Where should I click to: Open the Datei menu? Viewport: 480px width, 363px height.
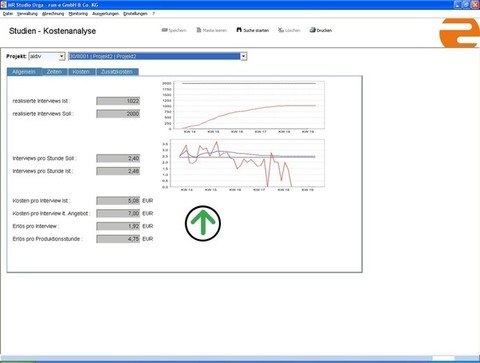click(x=8, y=14)
